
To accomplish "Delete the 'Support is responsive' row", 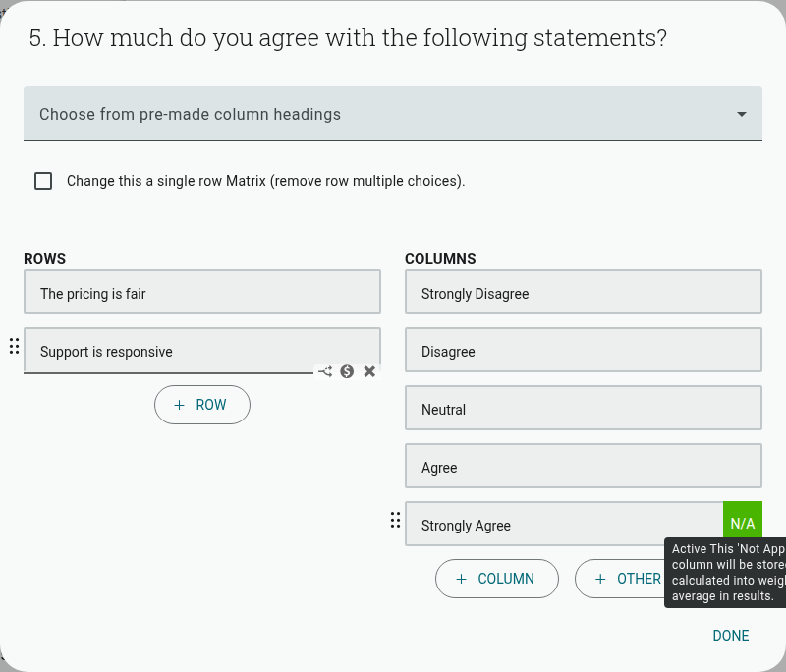I will [369, 371].
